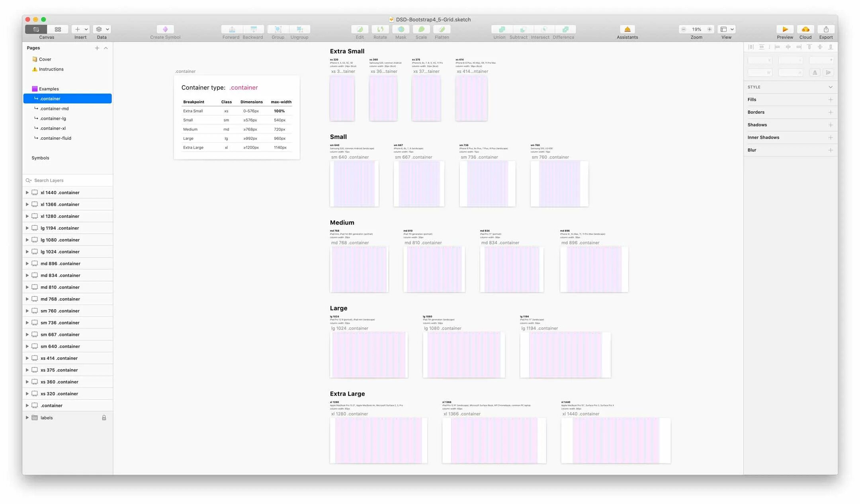Screen dimensions: 860x504
Task: Open the Cloud upload icon
Action: point(805,29)
